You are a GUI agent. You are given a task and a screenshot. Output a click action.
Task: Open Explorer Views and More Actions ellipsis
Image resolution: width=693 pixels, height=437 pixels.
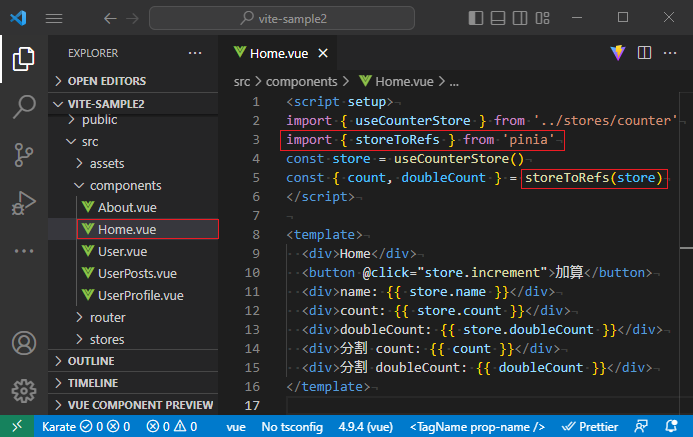[x=195, y=53]
